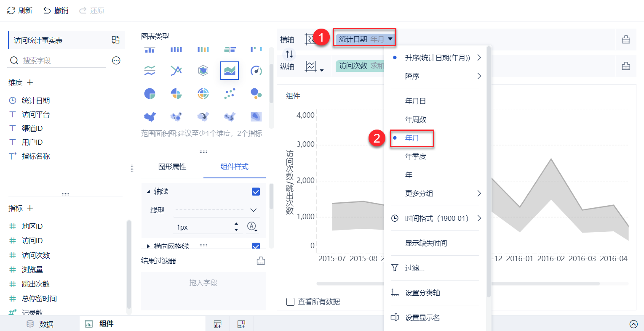This screenshot has height=331, width=644.
Task: Click the 刷新 refresh button
Action: pyautogui.click(x=20, y=11)
